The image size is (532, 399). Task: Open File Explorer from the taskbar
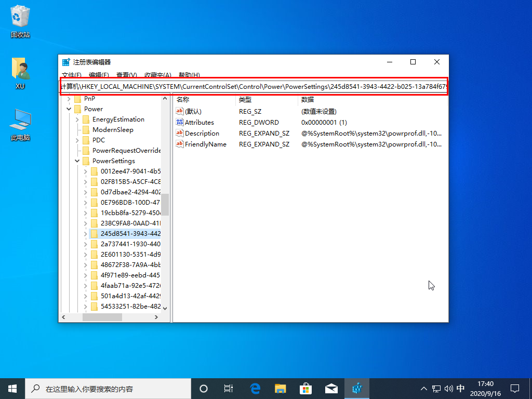click(281, 389)
